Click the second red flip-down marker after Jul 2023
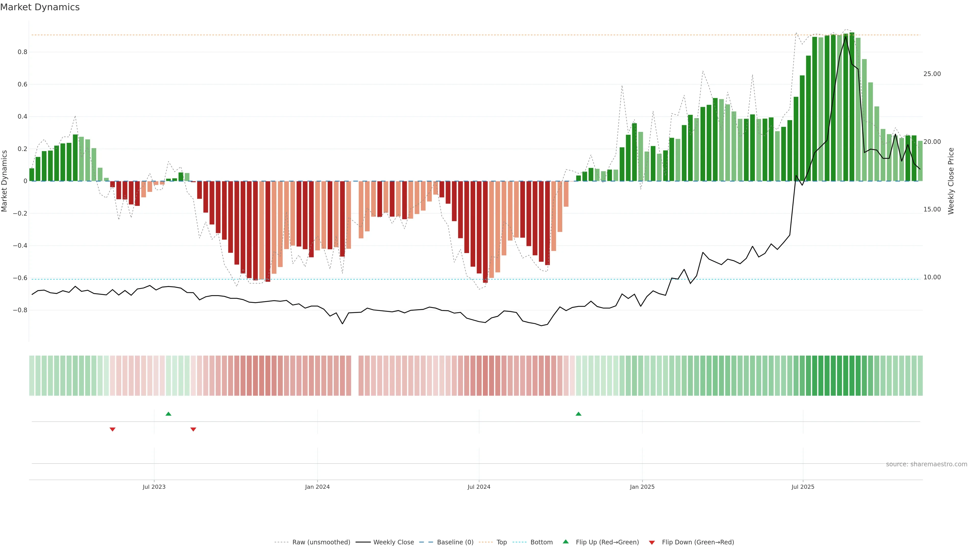This screenshot has height=551, width=980. point(193,429)
